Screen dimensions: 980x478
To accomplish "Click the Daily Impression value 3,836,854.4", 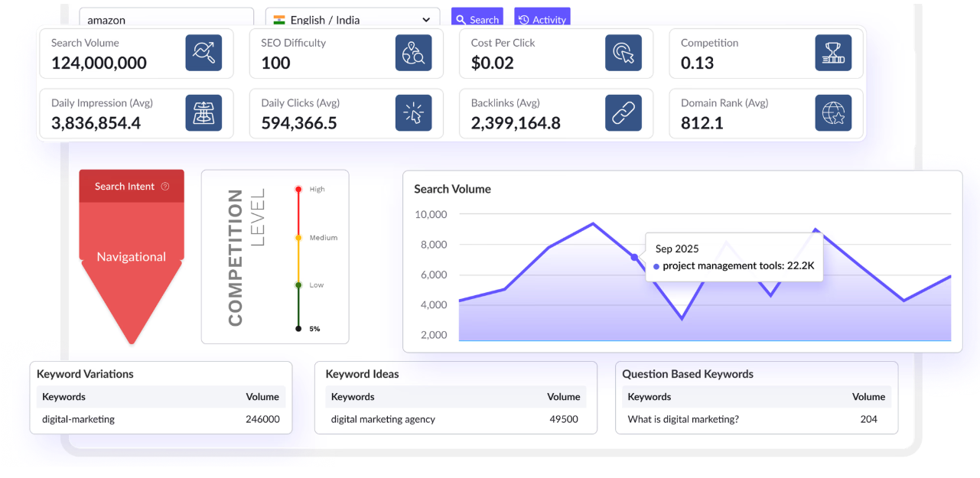I will [96, 123].
